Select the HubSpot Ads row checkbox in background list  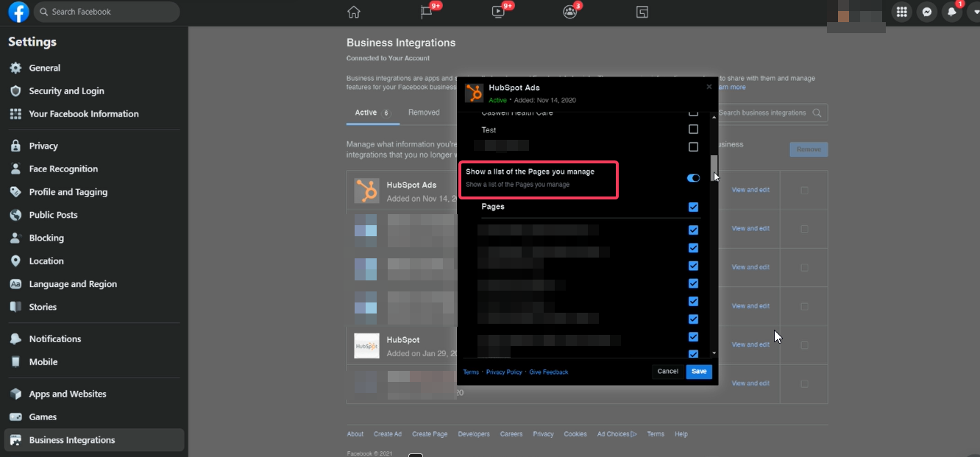pos(804,190)
